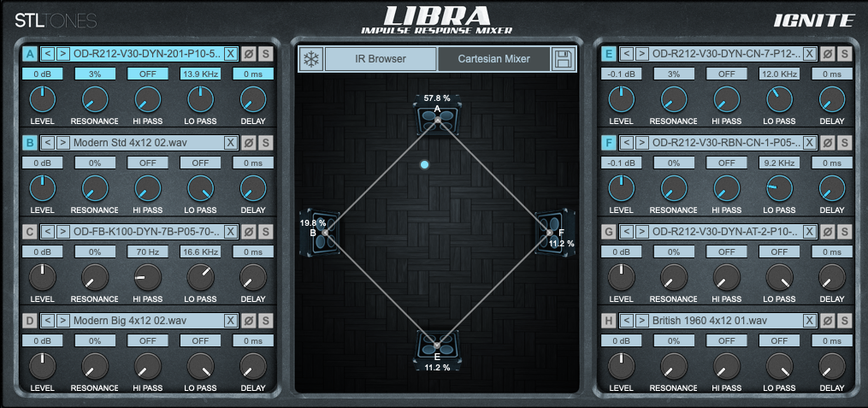Open IR name field Modern Big 4x12 02.wav
868x408 pixels.
point(147,321)
